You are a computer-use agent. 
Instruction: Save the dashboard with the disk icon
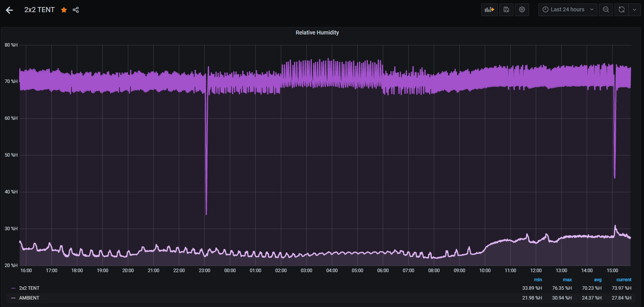tap(506, 10)
